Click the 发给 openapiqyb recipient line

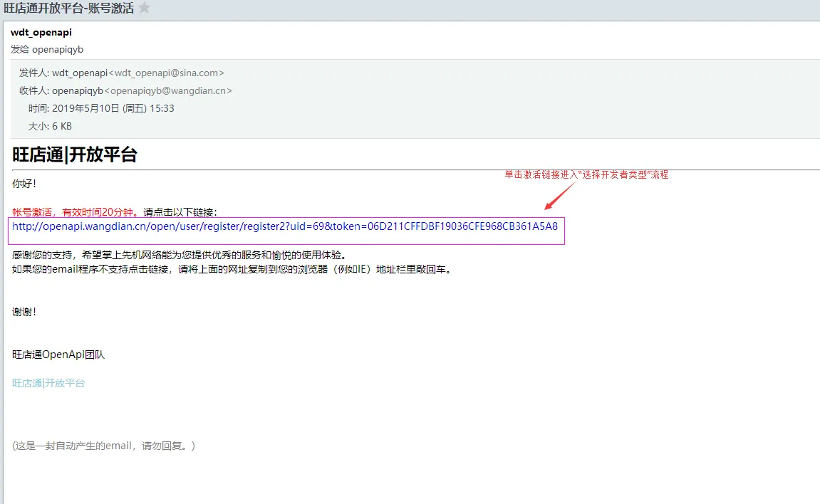[x=47, y=50]
